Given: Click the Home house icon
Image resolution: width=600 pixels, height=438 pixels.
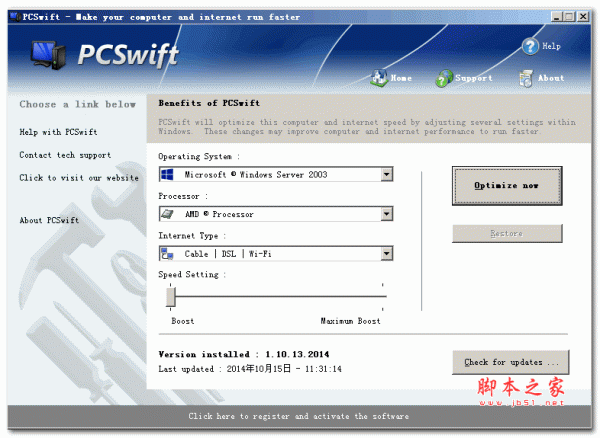Looking at the screenshot, I should (379, 78).
